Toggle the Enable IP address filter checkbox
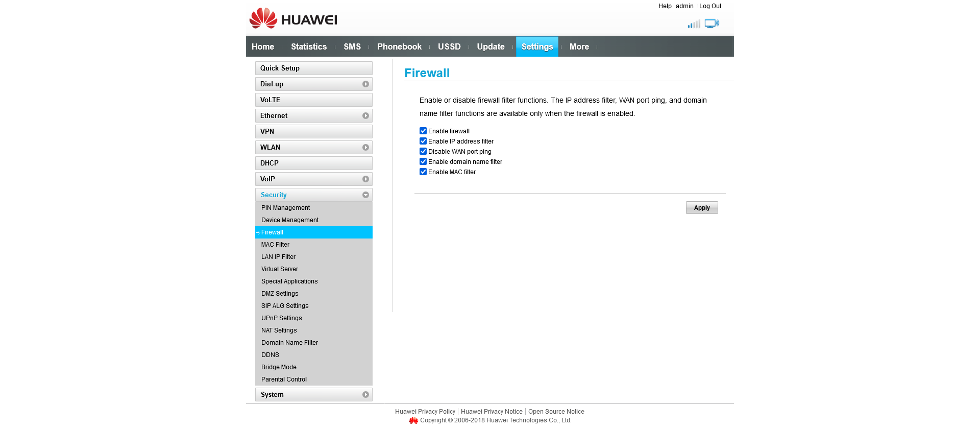The height and width of the screenshot is (429, 980). pyautogui.click(x=423, y=141)
